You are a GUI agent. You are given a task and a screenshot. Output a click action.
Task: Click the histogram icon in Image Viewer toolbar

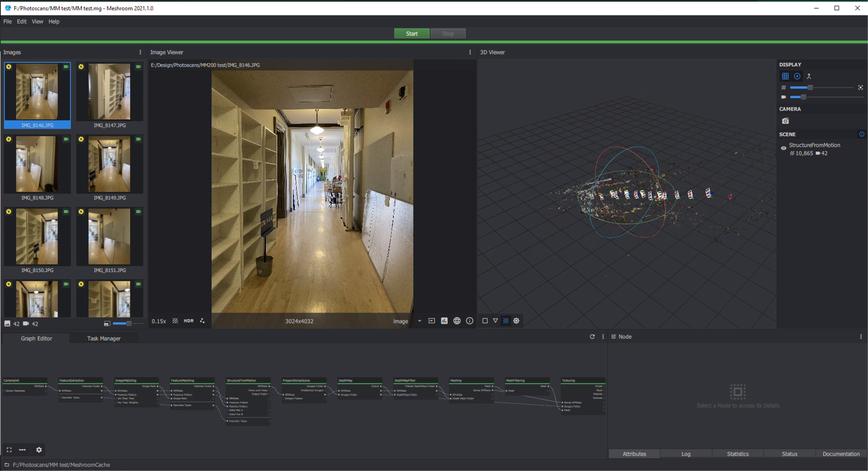(x=444, y=321)
